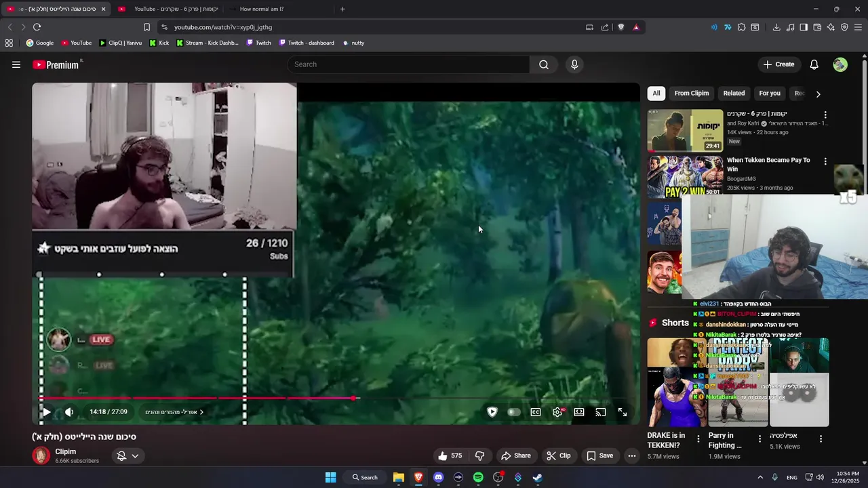This screenshot has height=488, width=868.
Task: Switch to the 'How normal am I?' tab
Action: pos(262,9)
